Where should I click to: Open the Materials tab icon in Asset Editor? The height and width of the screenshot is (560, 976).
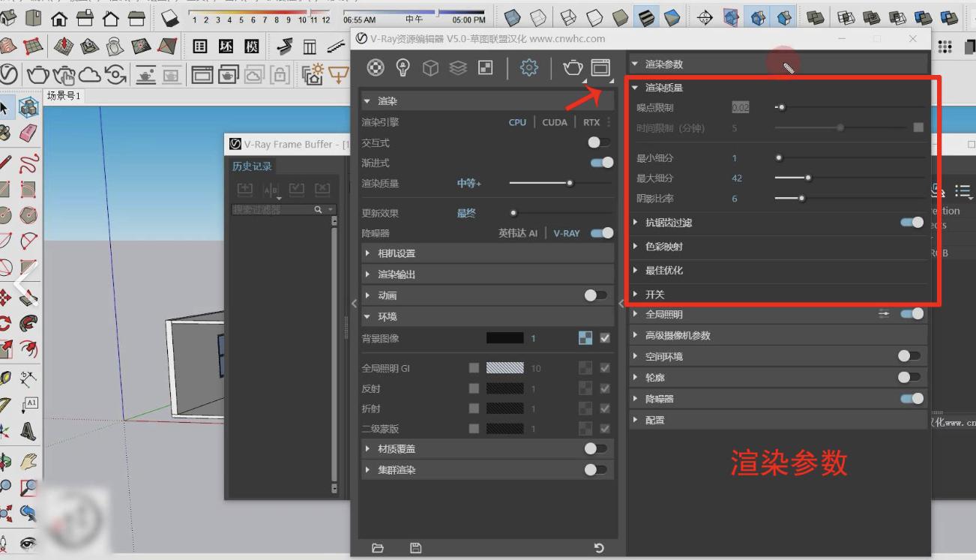pyautogui.click(x=376, y=68)
